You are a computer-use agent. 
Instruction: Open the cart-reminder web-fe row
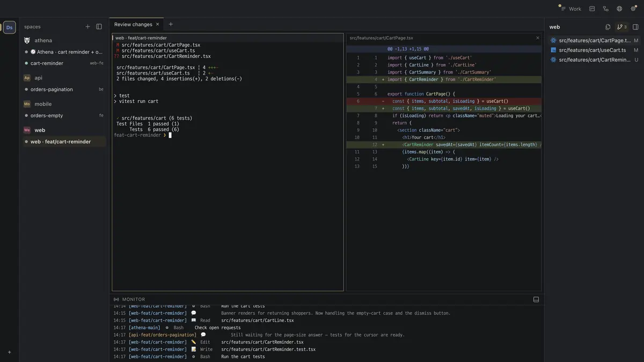[64, 63]
